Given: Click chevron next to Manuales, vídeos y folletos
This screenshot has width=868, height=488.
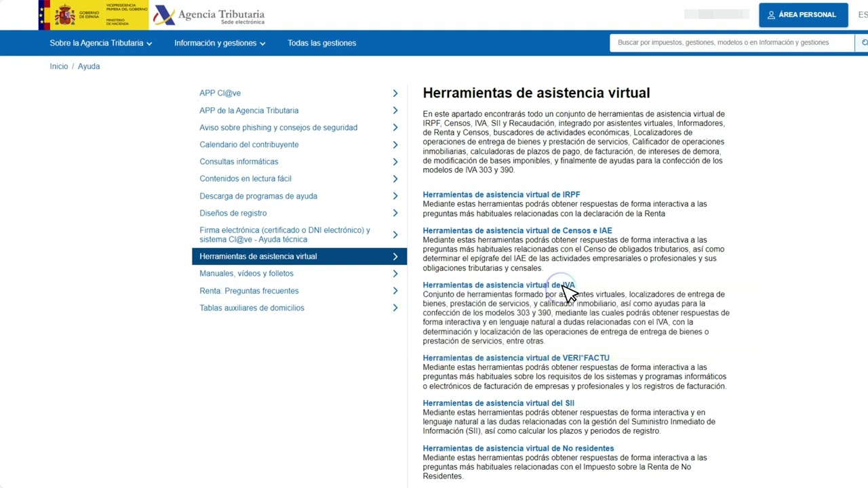Looking at the screenshot, I should tap(395, 273).
